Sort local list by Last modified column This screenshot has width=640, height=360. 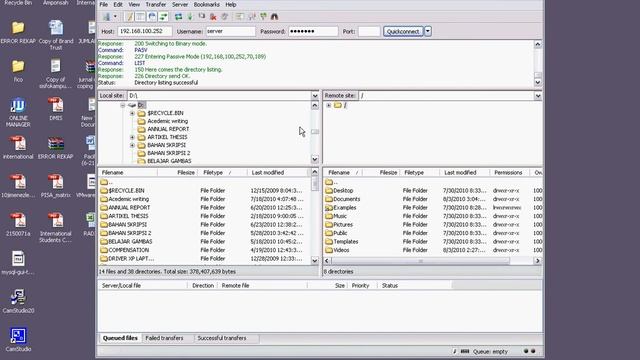(278, 173)
